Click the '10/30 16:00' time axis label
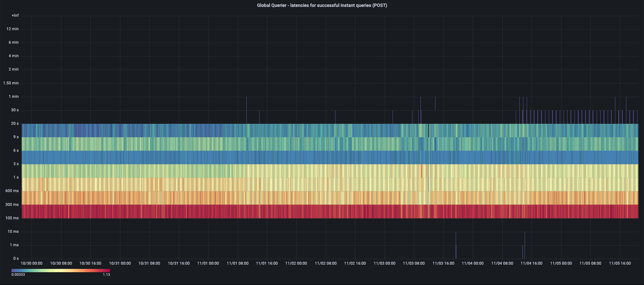Screen dimensions: 644x285 click(90, 263)
